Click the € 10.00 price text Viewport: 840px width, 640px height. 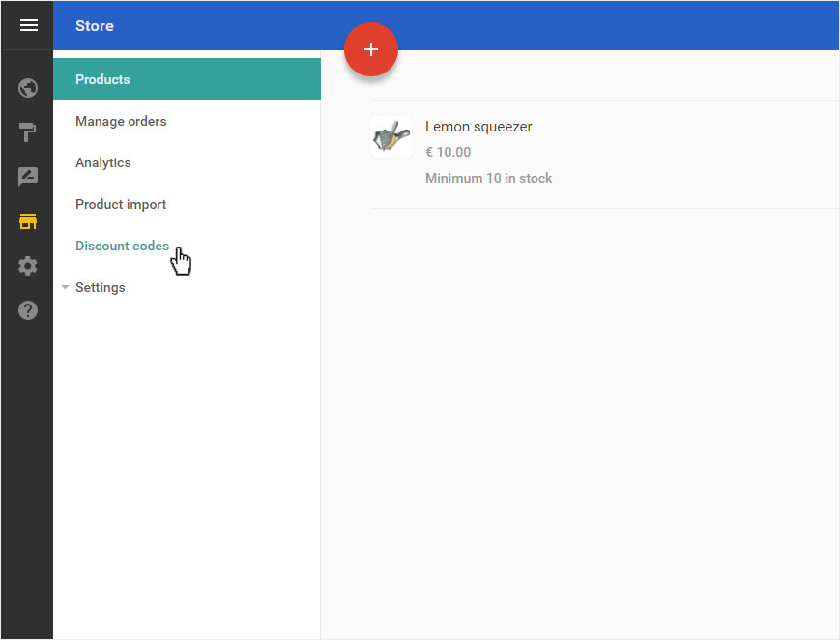point(448,152)
